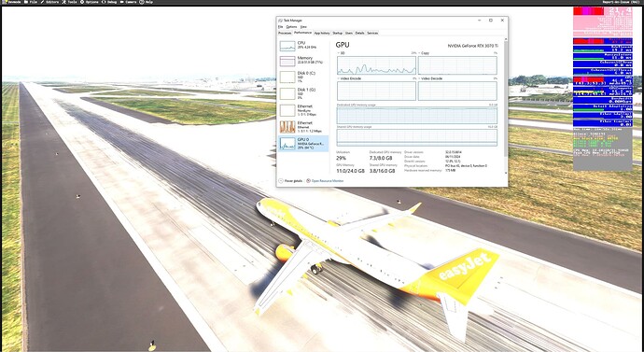This screenshot has height=352, width=644.
Task: Open the 3D engine graph dropdown
Action: pyautogui.click(x=339, y=53)
